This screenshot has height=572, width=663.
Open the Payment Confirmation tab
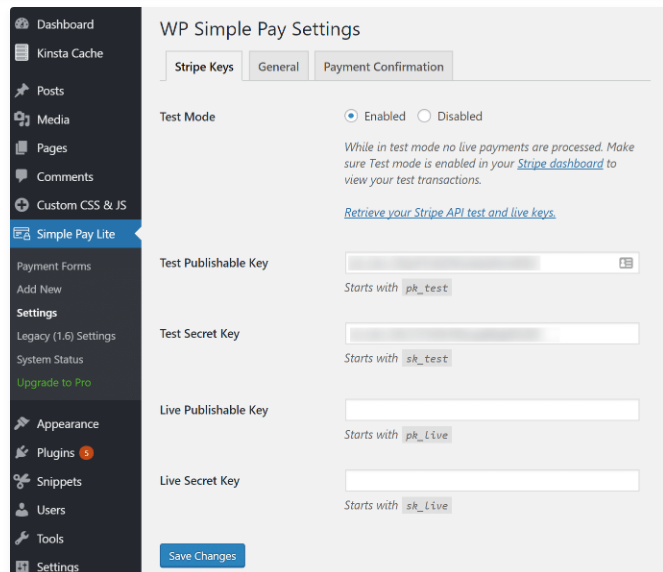coord(384,66)
